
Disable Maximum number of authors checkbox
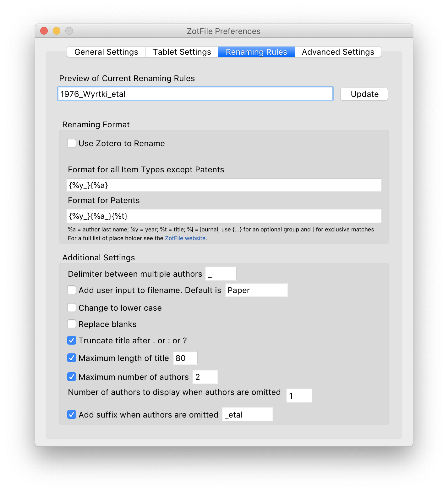[x=72, y=377]
